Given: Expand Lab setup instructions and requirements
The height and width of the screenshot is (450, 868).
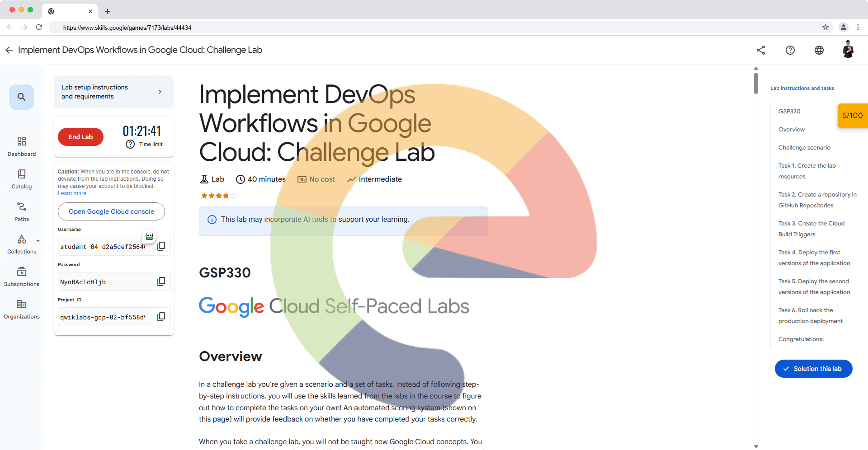Looking at the screenshot, I should pos(114,92).
